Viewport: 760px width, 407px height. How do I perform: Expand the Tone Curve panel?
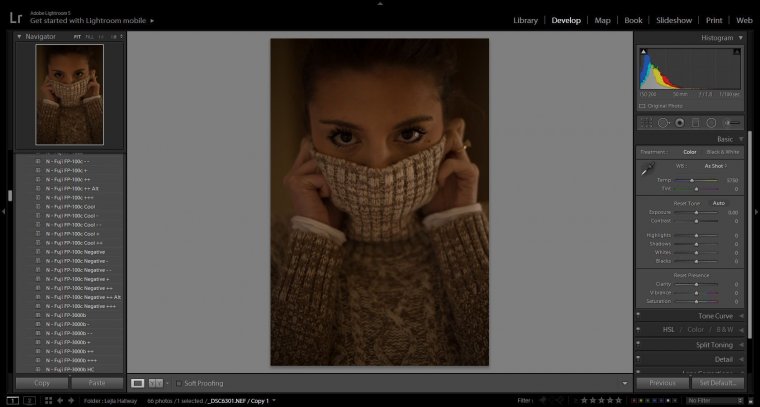point(741,316)
